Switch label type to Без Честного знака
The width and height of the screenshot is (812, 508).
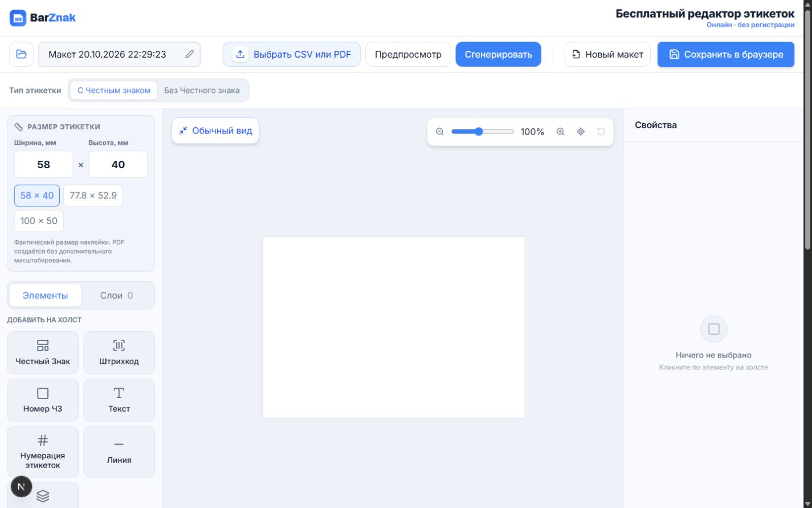tap(202, 90)
